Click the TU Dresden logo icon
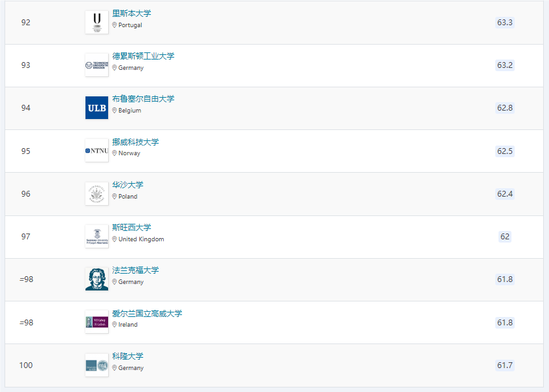Image resolution: width=549 pixels, height=392 pixels. coord(96,65)
